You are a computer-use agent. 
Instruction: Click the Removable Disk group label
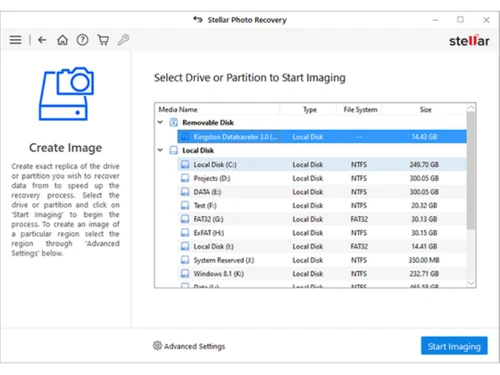[x=208, y=123]
